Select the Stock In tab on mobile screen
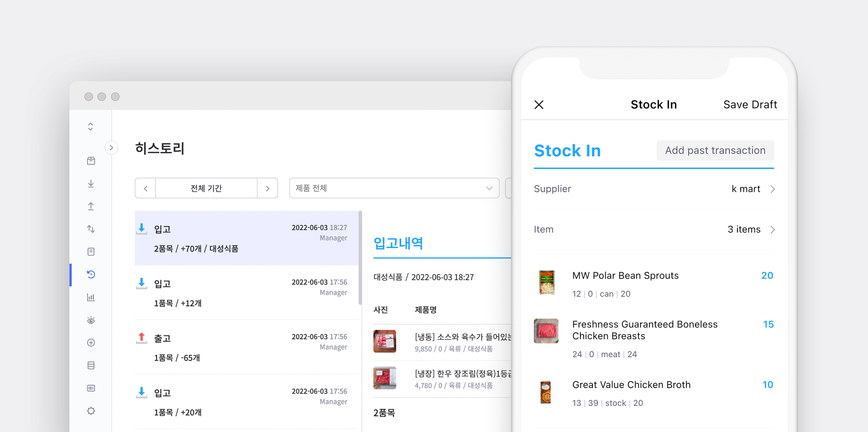Viewport: 868px width, 432px height. tap(568, 150)
